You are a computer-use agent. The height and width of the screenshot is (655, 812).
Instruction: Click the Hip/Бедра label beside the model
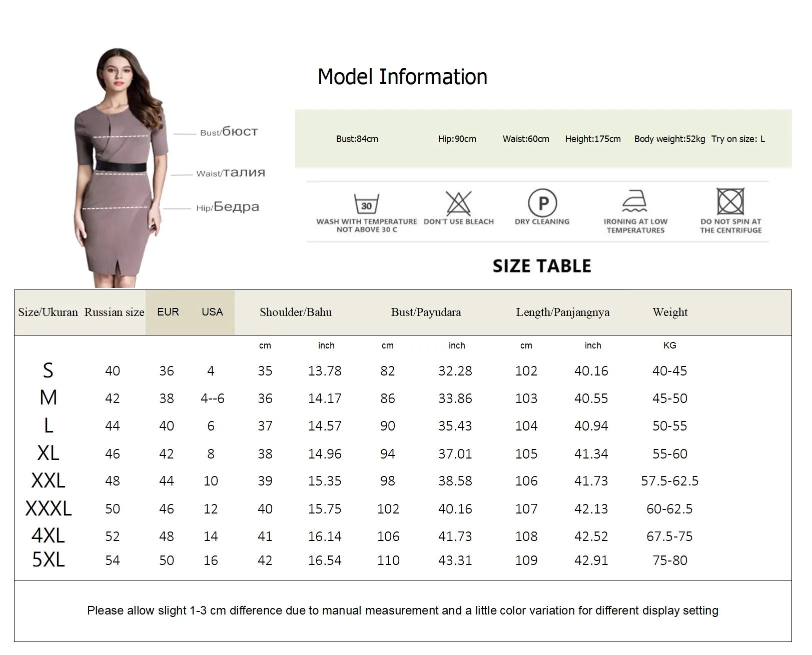point(228,207)
